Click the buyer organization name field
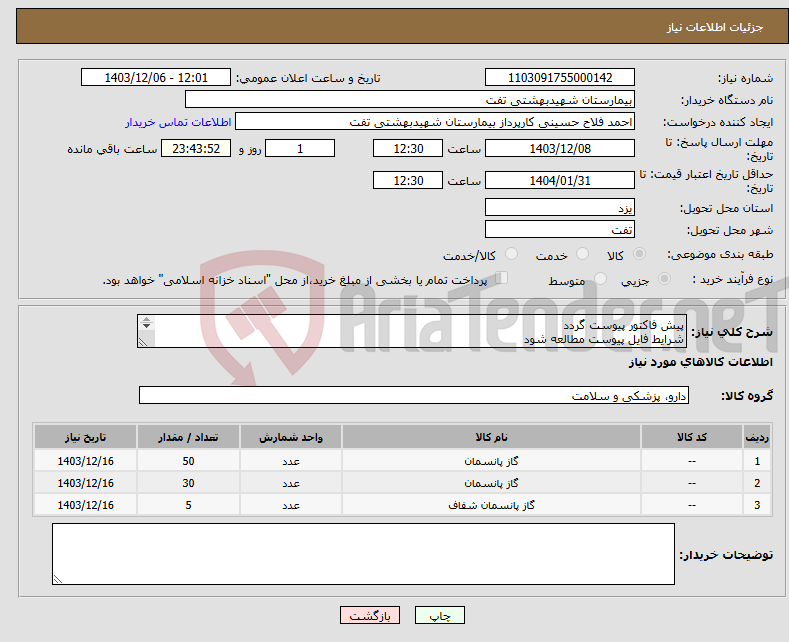Image resolution: width=789 pixels, height=642 pixels. 410,100
